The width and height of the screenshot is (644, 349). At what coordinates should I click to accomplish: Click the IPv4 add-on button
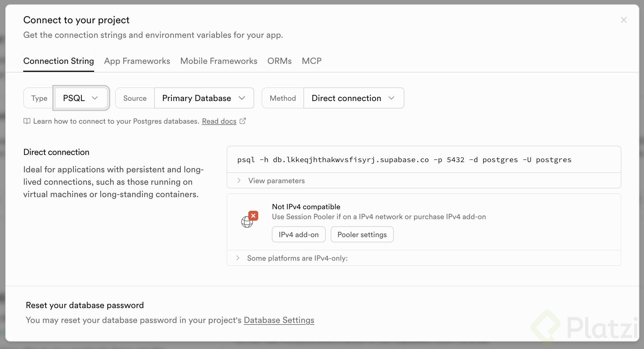298,235
